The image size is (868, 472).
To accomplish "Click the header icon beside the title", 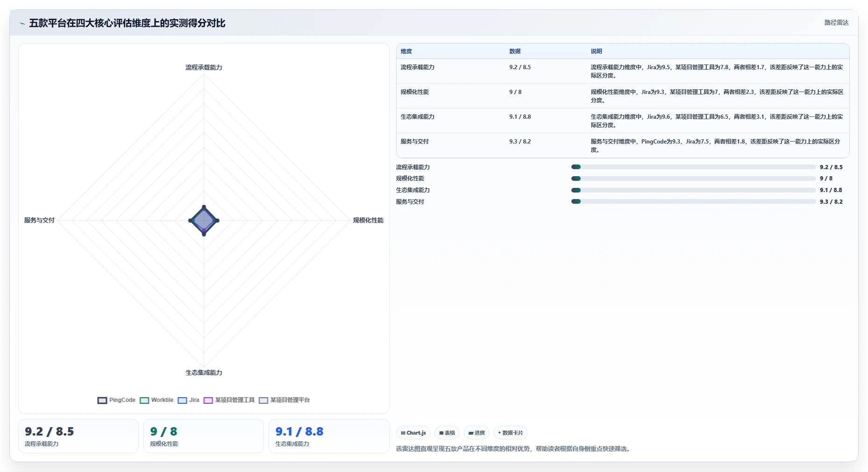I will pyautogui.click(x=22, y=23).
